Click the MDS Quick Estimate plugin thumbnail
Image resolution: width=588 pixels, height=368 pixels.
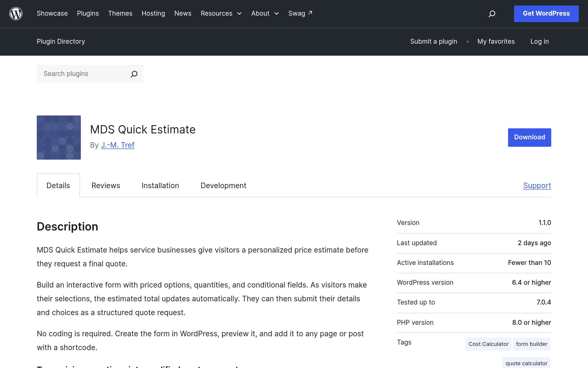coord(59,138)
